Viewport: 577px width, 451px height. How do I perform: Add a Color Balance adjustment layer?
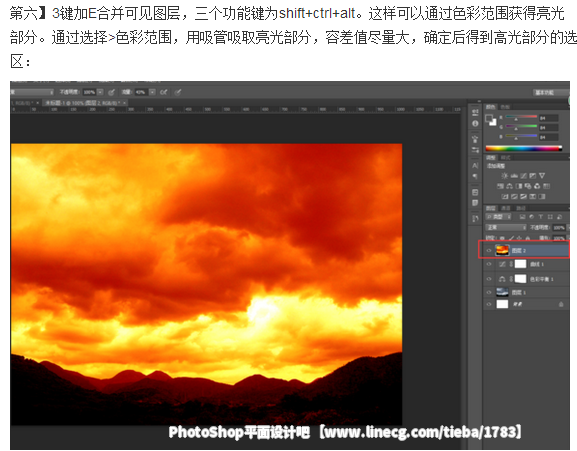coord(510,186)
